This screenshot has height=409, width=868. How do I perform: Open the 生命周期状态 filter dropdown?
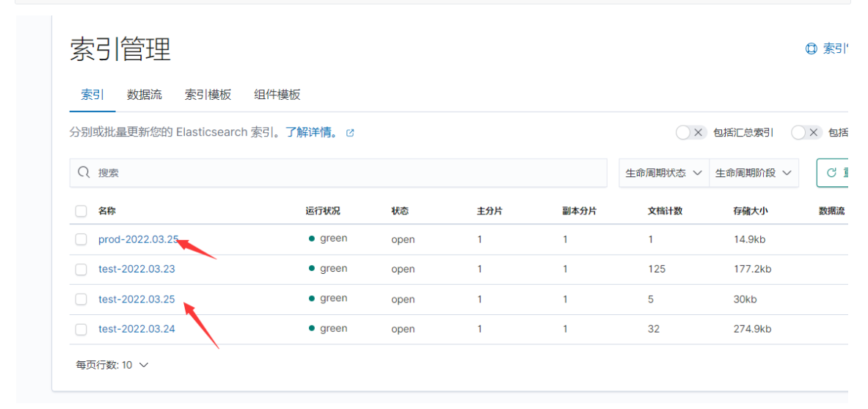point(663,173)
